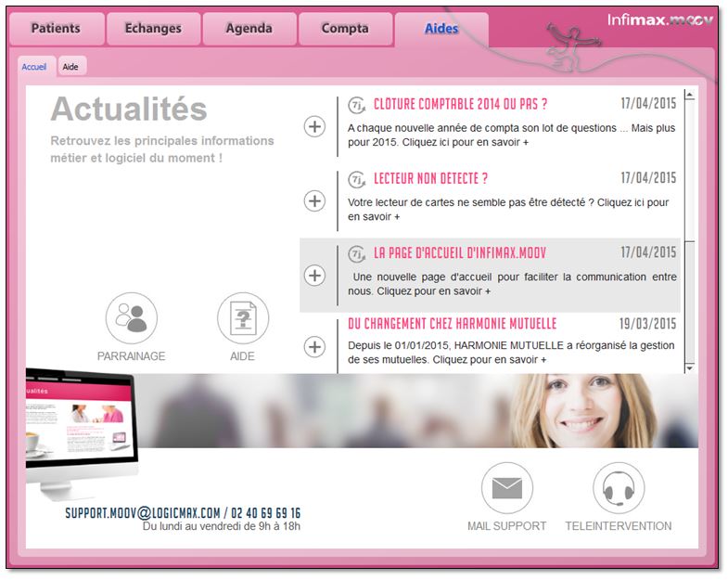The width and height of the screenshot is (728, 580).
Task: Click the news list scroll down arrow
Action: coord(690,367)
